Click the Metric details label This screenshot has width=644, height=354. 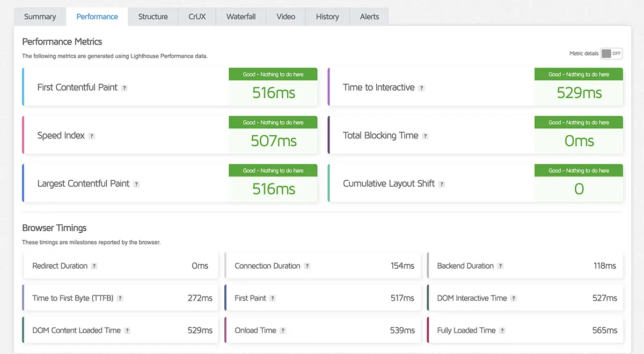pos(584,54)
